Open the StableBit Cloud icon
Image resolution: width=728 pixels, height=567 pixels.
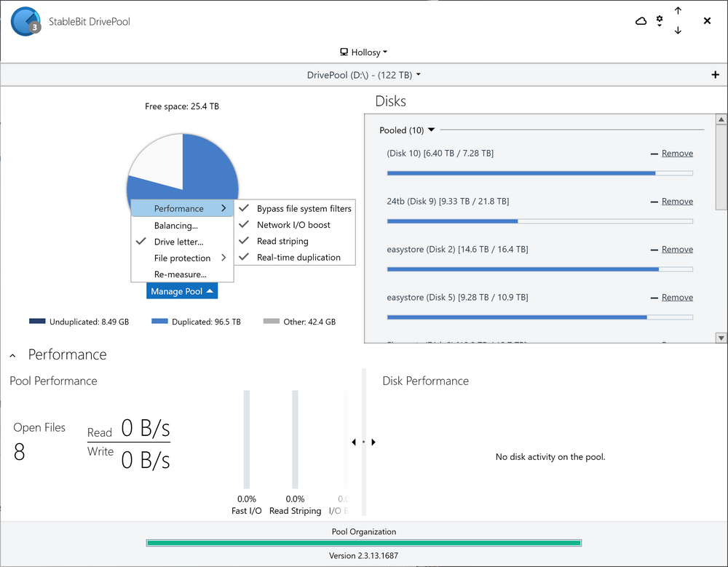click(641, 21)
